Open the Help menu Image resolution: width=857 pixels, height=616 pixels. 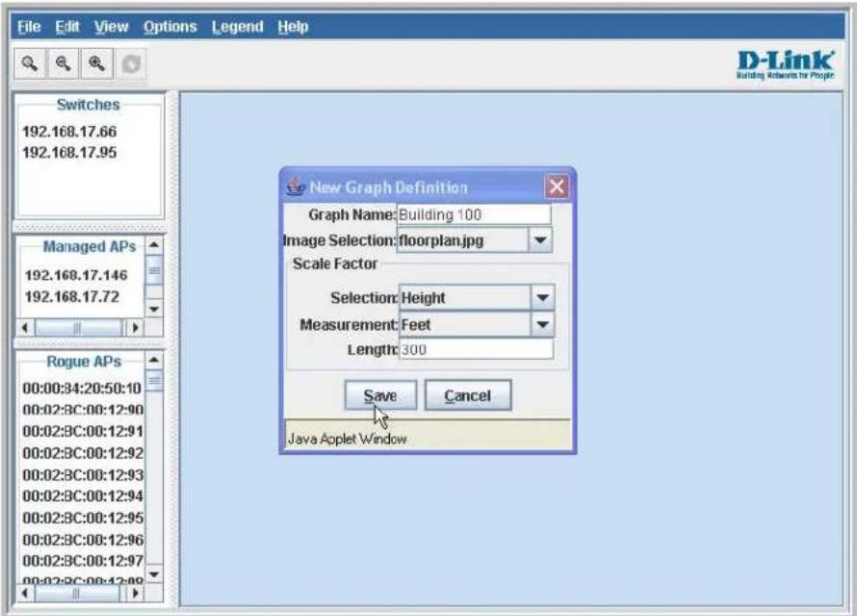(x=293, y=27)
